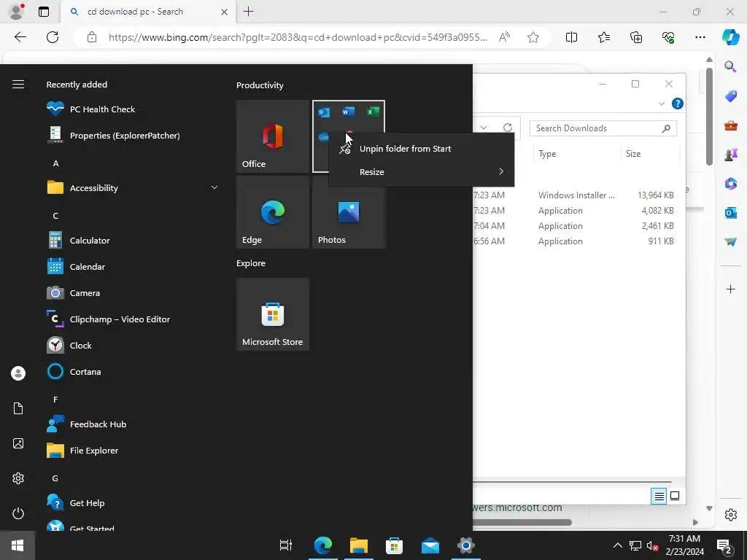Open Edge Collections button

click(x=636, y=37)
